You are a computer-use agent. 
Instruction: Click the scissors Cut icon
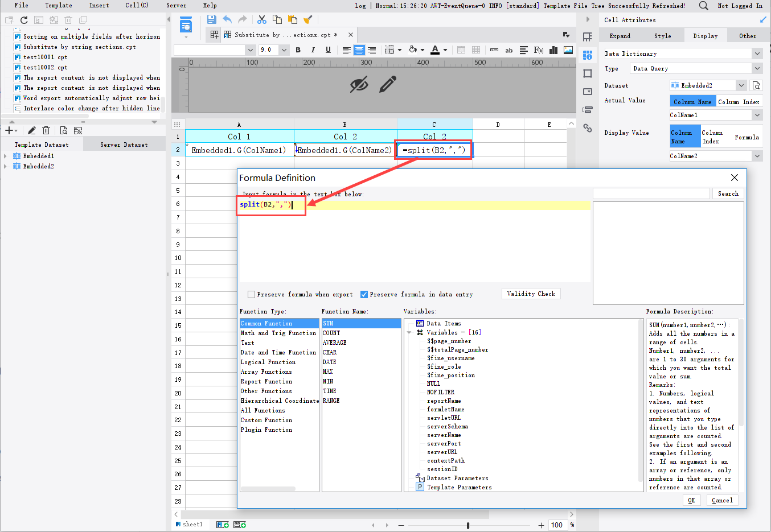tap(262, 19)
